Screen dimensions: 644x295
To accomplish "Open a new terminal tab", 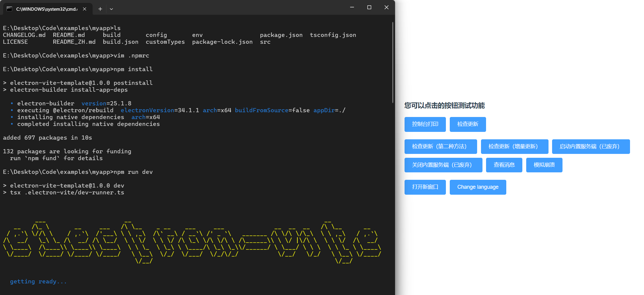I will point(100,9).
